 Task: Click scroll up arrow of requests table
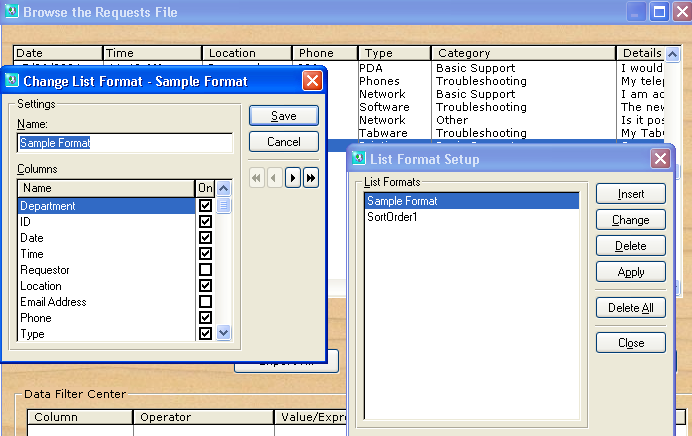click(672, 54)
